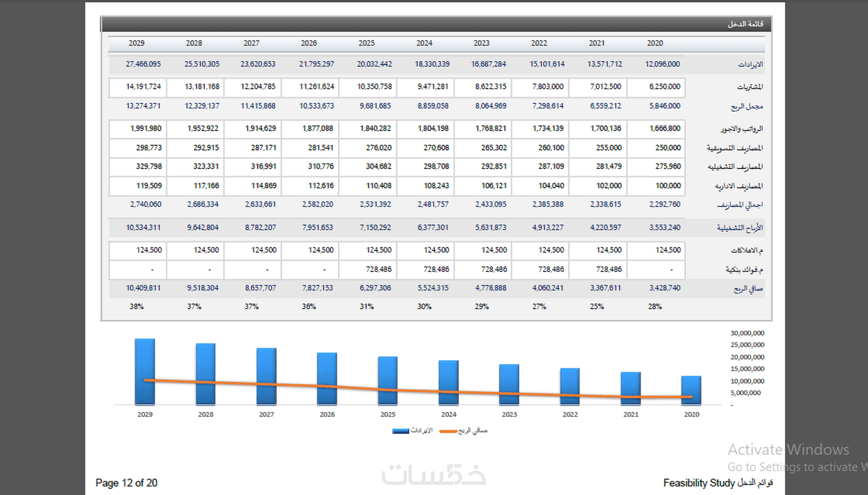The image size is (868, 495).
Task: Click net profit value 3,428,740
Action: point(665,288)
